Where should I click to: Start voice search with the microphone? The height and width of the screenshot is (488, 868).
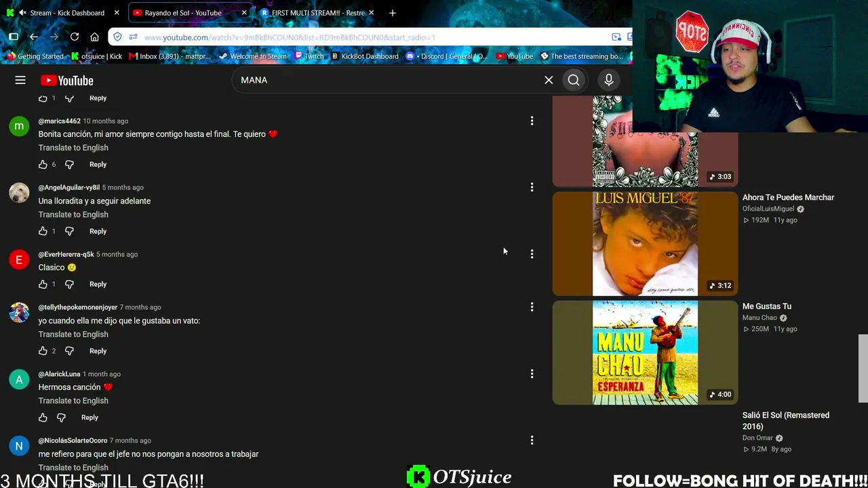point(609,80)
